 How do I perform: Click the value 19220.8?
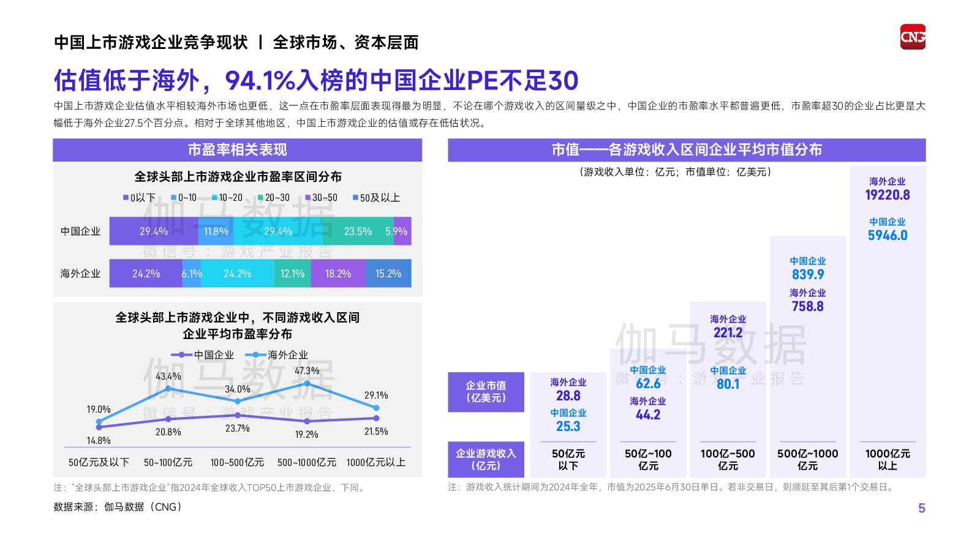[888, 195]
